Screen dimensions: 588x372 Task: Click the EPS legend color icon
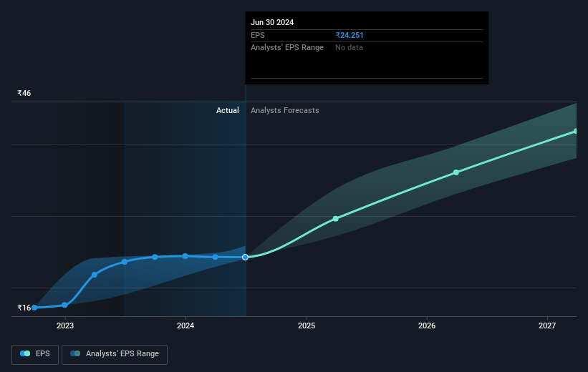click(25, 353)
